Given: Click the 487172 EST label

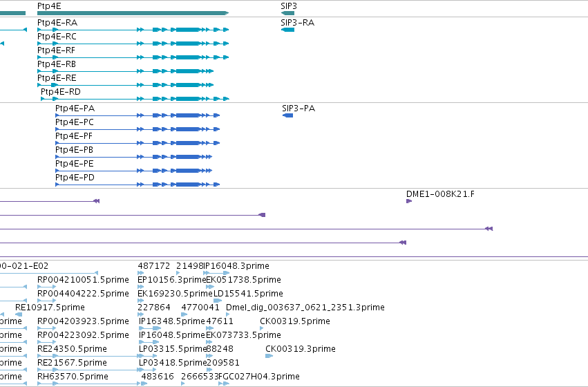Looking at the screenshot, I should [154, 266].
